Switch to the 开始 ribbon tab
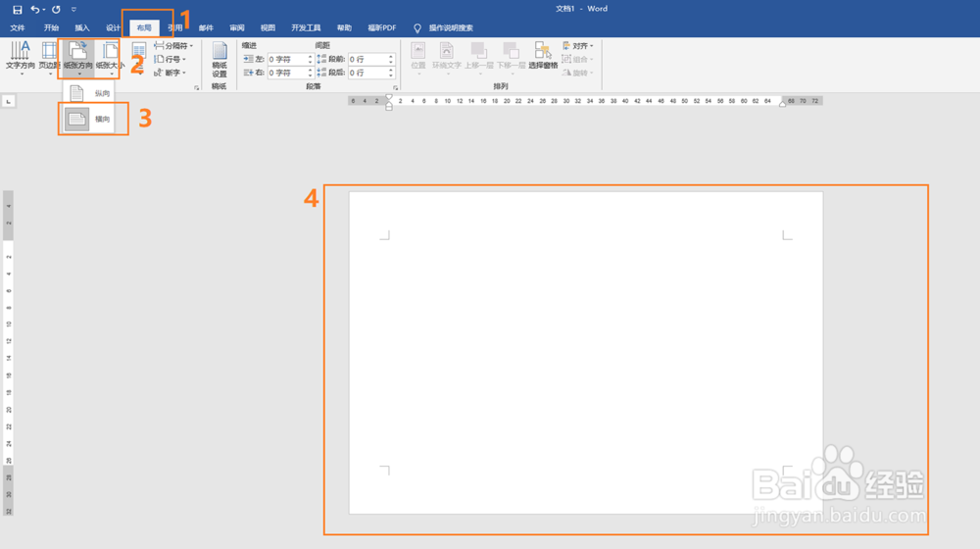The height and width of the screenshot is (549, 980). pyautogui.click(x=51, y=28)
